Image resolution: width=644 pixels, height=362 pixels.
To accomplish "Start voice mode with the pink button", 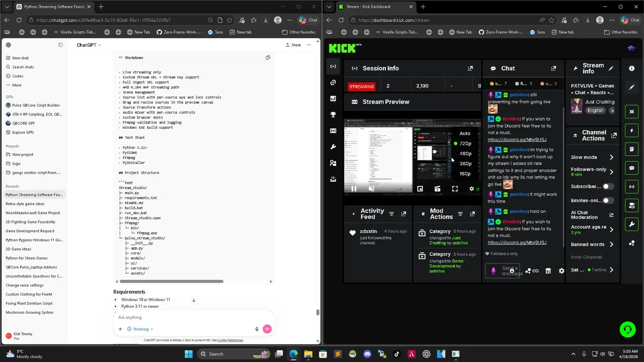I will pos(267,329).
